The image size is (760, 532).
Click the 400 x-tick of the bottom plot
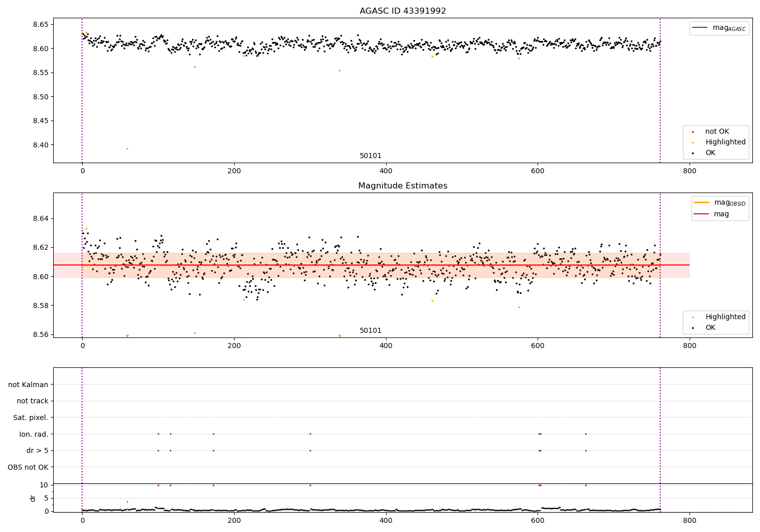386,520
